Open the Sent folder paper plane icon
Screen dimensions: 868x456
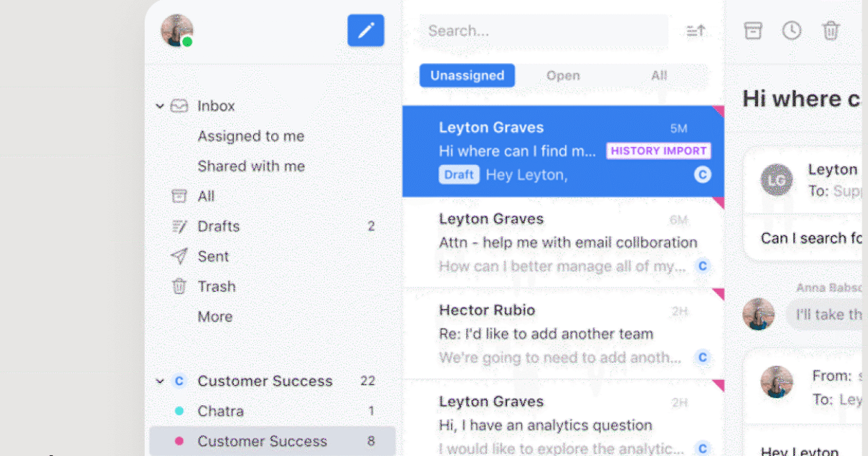(179, 256)
